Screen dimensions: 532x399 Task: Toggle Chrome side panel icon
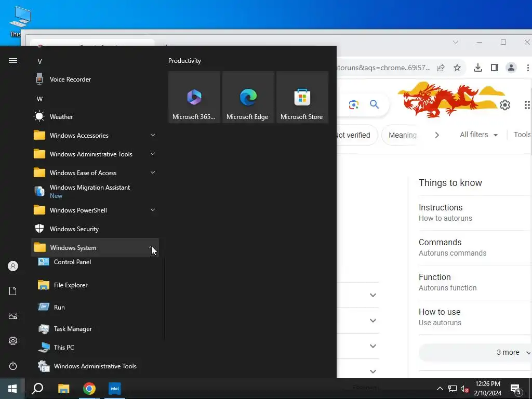[495, 68]
